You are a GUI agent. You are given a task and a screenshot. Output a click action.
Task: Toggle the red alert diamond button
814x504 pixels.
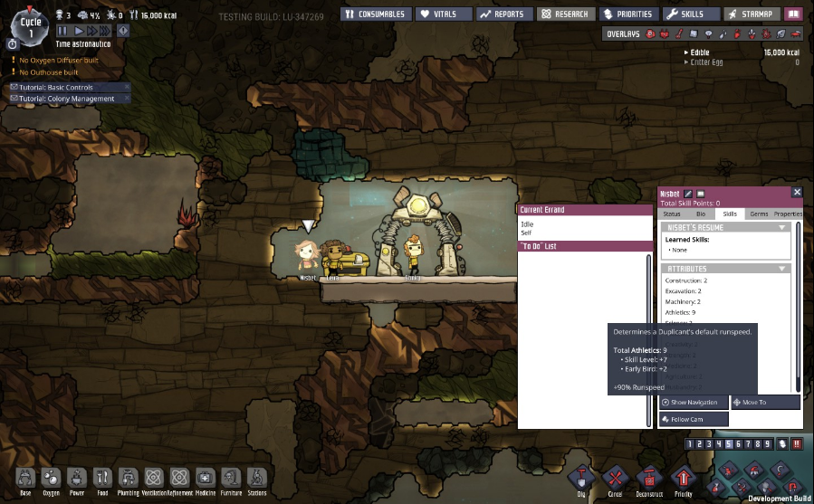(123, 31)
